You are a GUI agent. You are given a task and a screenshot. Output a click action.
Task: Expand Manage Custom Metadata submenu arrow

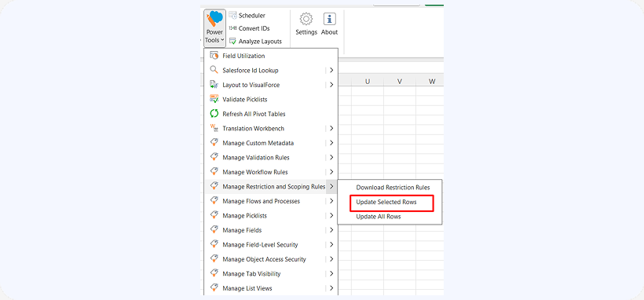click(331, 143)
